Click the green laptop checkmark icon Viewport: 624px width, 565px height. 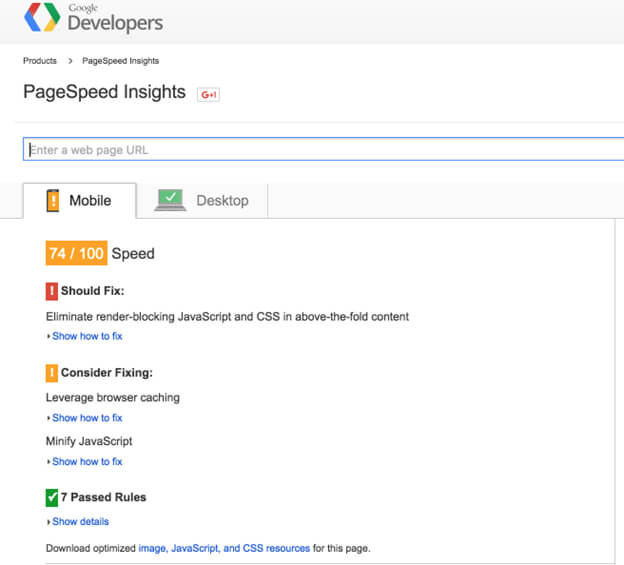coord(170,200)
